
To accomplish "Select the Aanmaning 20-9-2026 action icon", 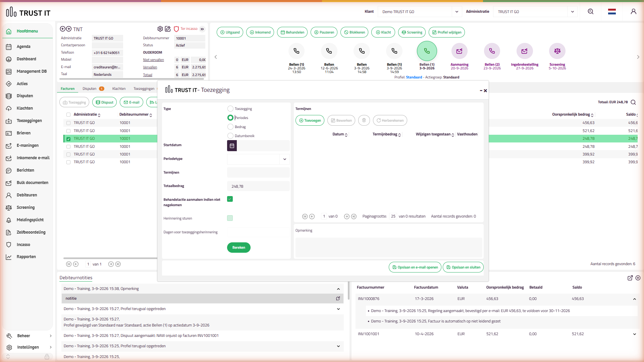I will [460, 51].
